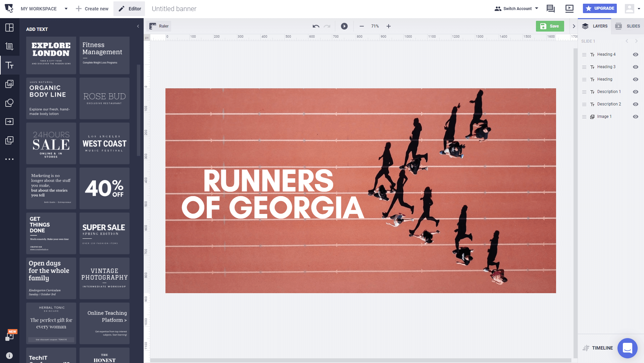Go to the next slide arrow
Image resolution: width=644 pixels, height=363 pixels.
[636, 41]
